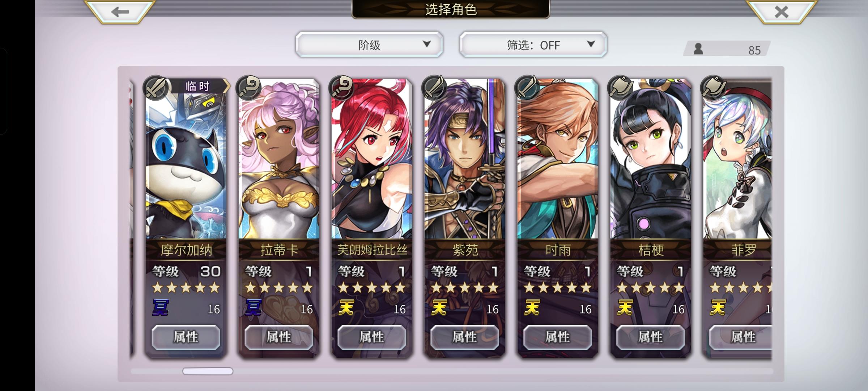This screenshot has width=868, height=391.
Task: Click the staff class icon on 拉蒂卡
Action: 248,88
